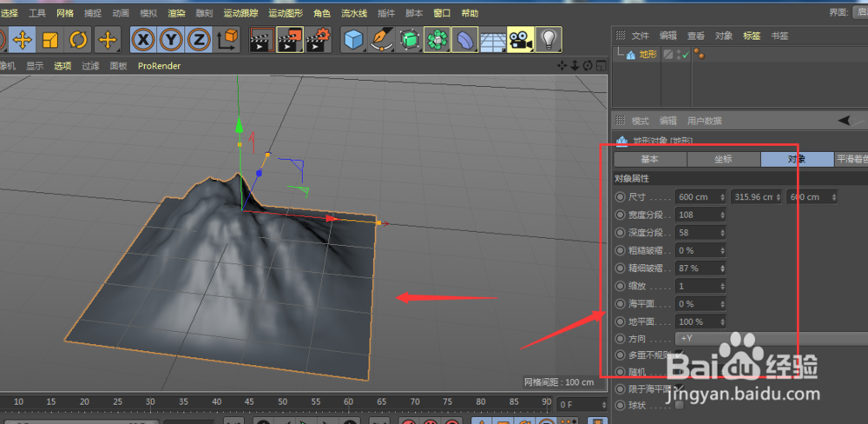
Task: Click the 尺寸 animation keyframe dot
Action: coord(620,196)
